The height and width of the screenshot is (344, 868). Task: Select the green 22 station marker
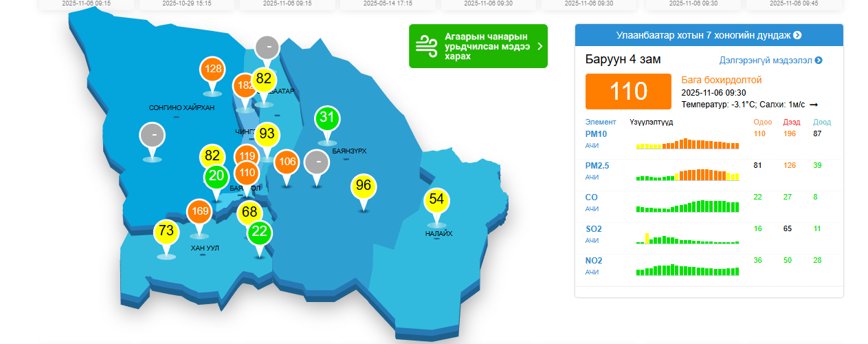coord(259,233)
